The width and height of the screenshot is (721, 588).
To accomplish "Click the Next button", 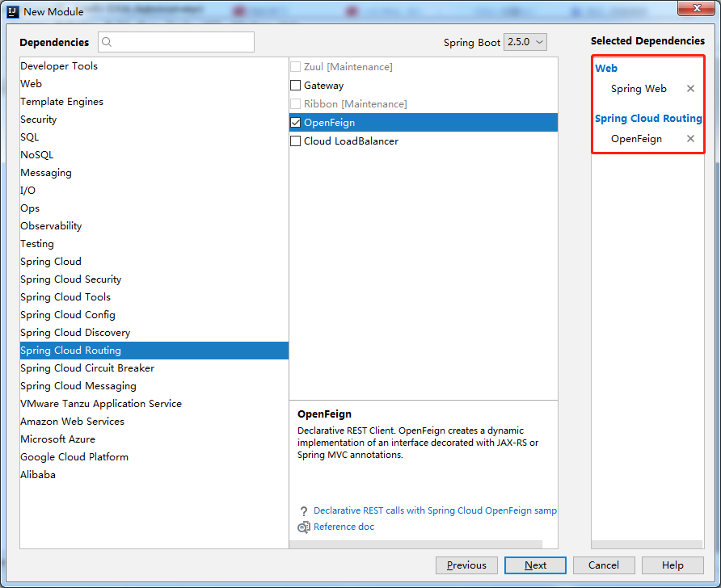I will pos(535,565).
